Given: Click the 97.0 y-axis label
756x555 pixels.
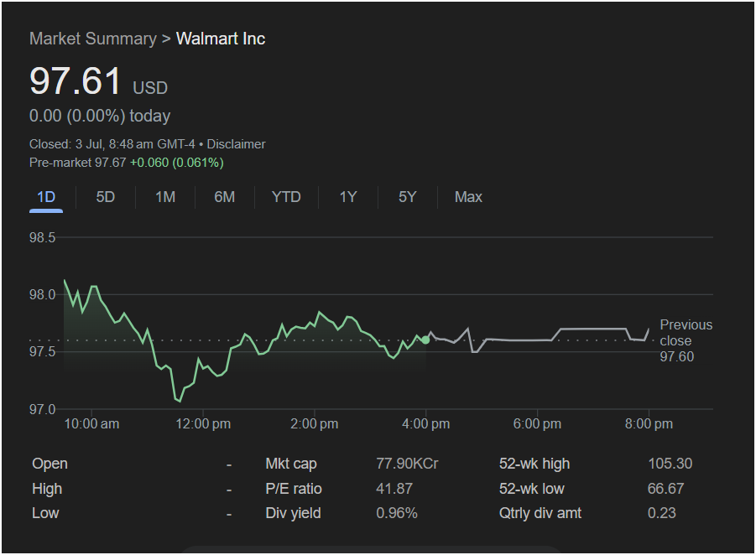Looking at the screenshot, I should click(43, 409).
